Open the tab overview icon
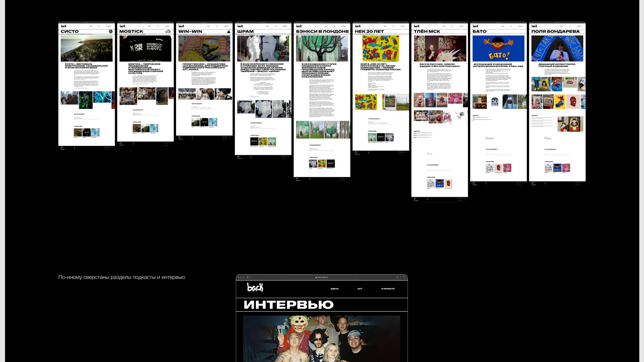Image resolution: width=644 pixels, height=362 pixels. click(x=405, y=277)
